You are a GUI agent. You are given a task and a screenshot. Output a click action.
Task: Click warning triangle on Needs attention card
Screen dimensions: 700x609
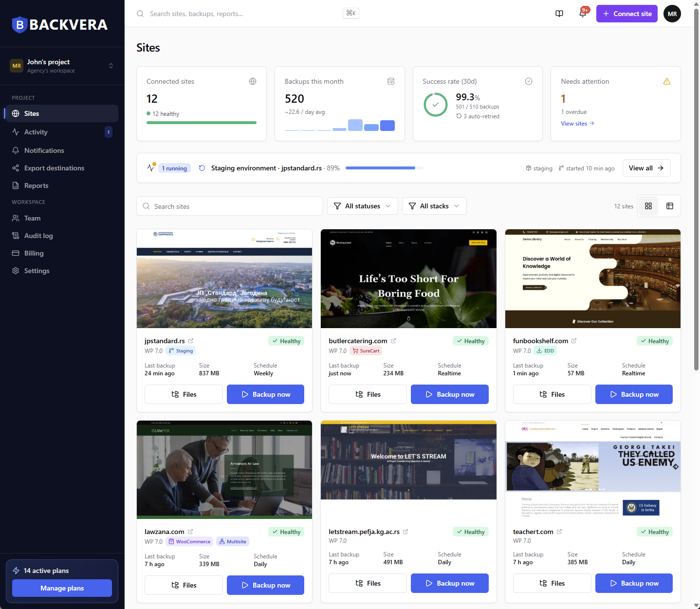[x=667, y=81]
